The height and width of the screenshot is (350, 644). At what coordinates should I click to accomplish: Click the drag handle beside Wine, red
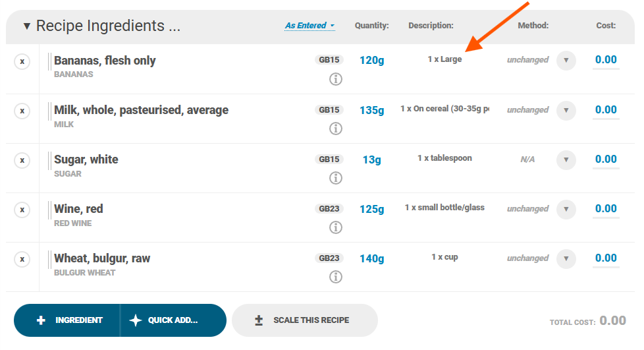(49, 210)
